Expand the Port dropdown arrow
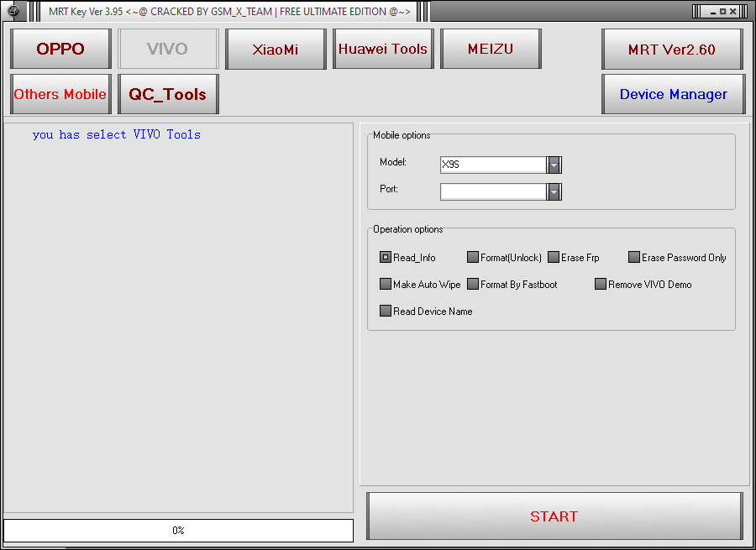Viewport: 756px width, 550px height. 554,191
